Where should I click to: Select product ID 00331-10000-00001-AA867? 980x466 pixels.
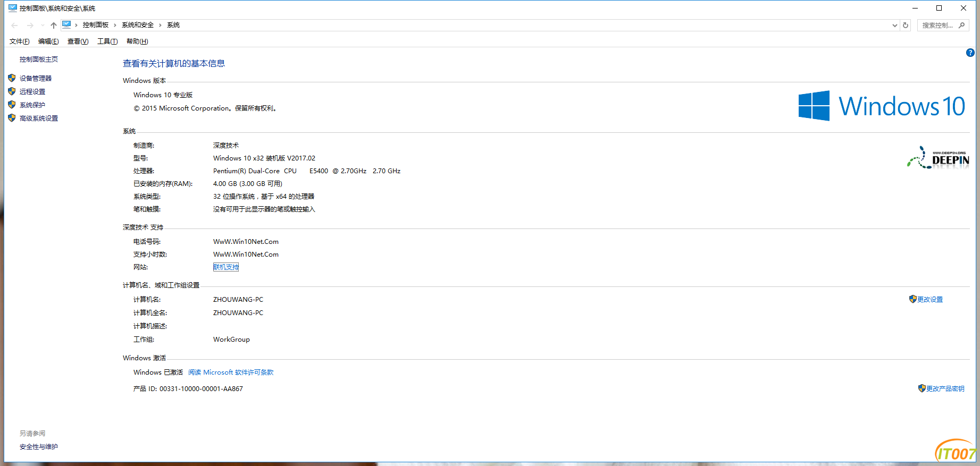(x=201, y=389)
